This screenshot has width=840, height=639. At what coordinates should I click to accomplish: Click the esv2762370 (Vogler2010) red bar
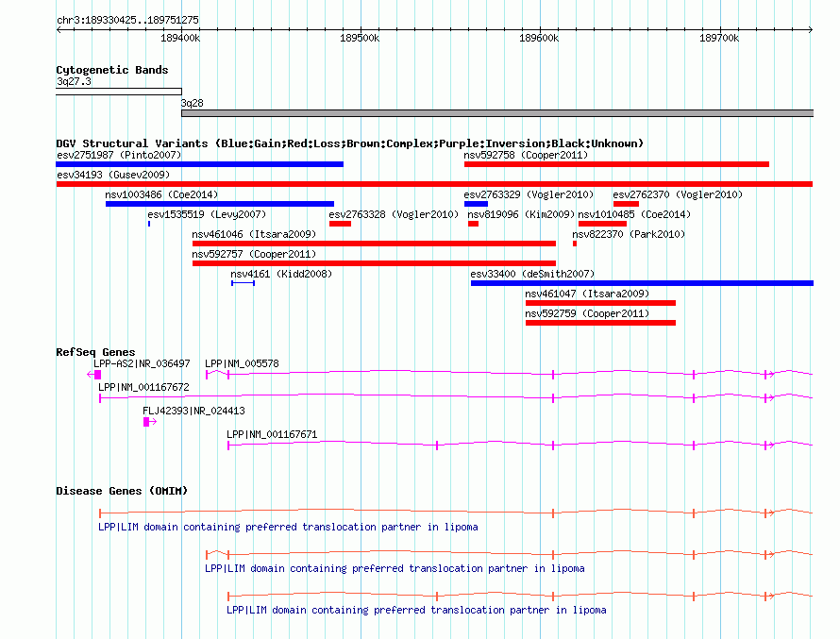pos(627,204)
